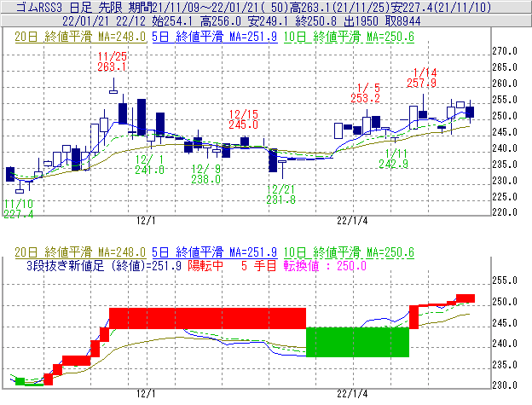Click the 255.0 label on lower chart axis
Screen dimensions: 532x405
(x=505, y=281)
